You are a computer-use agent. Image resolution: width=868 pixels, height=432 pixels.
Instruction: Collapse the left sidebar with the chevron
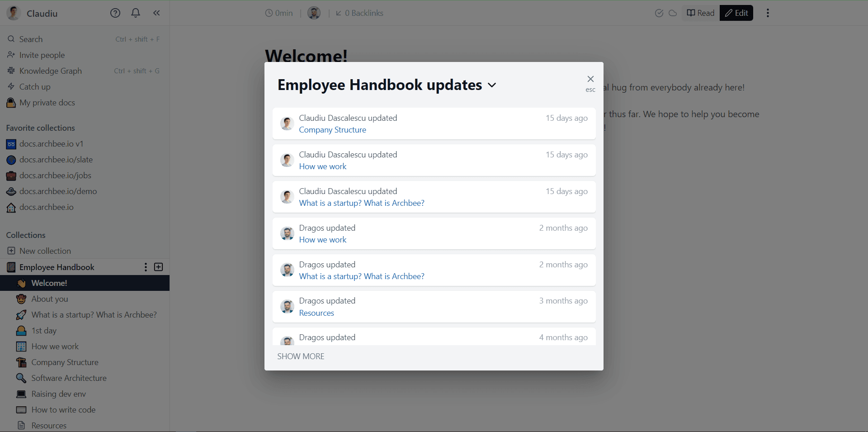click(x=156, y=13)
